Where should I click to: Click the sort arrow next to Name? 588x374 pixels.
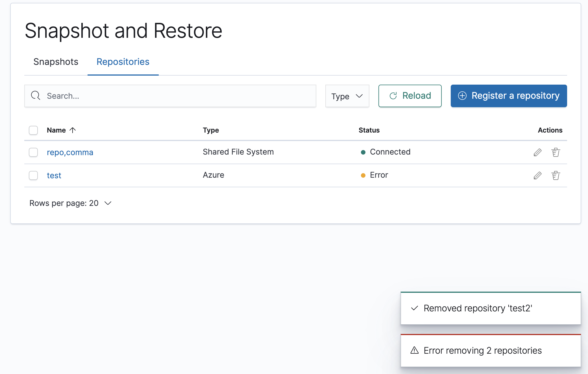[x=73, y=130]
